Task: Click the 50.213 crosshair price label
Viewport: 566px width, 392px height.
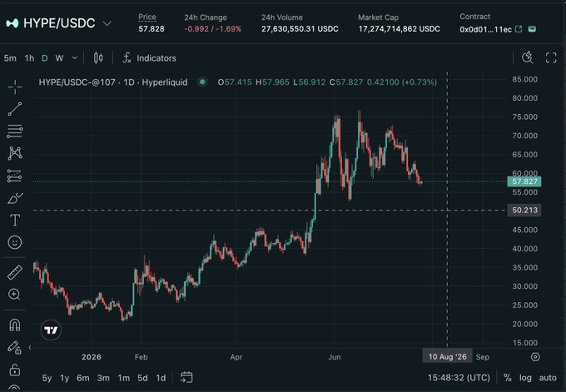Action: coord(524,210)
